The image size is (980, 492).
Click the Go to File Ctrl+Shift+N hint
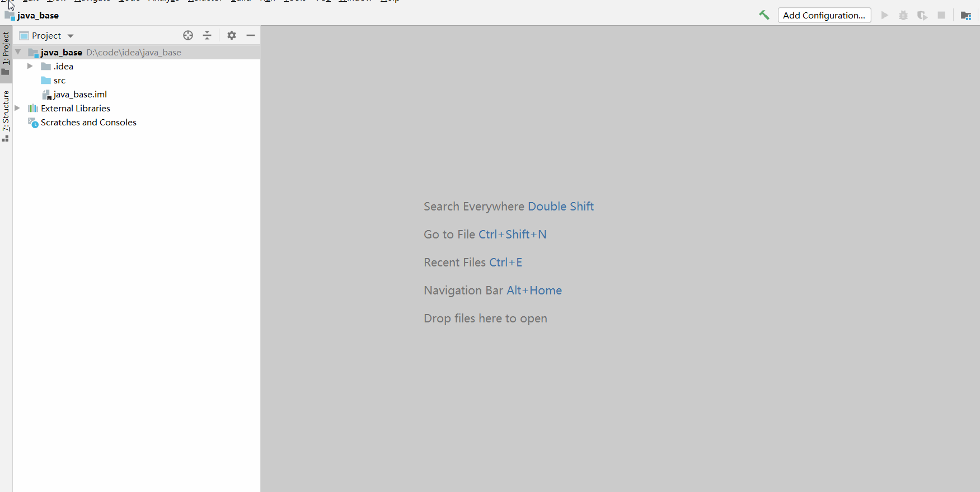(485, 235)
